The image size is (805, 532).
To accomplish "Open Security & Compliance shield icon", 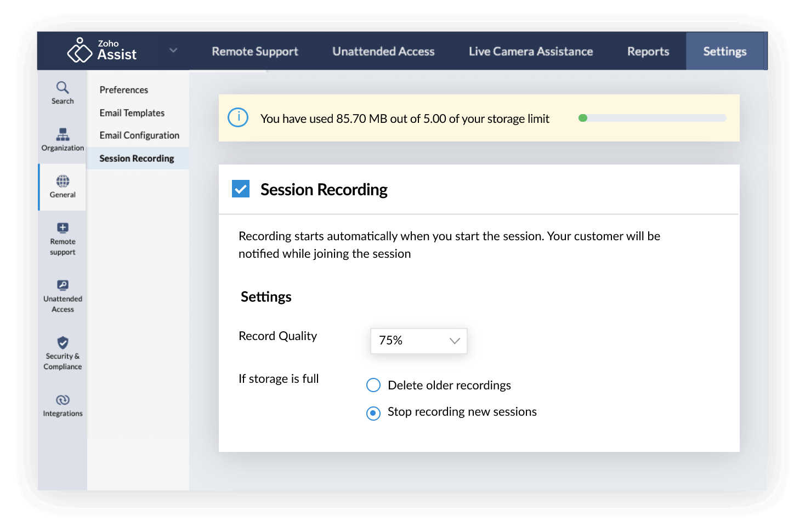I will [63, 343].
